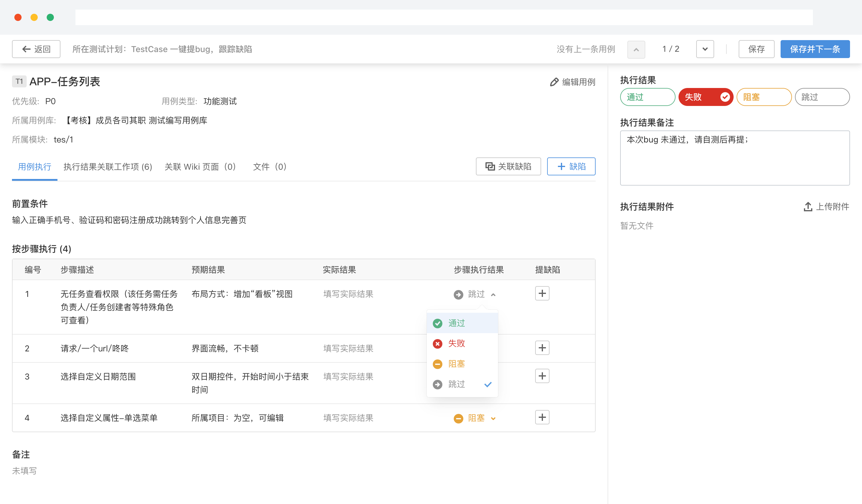This screenshot has width=862, height=504.
Task: Click plus icon to file defect for step 4
Action: 542,417
